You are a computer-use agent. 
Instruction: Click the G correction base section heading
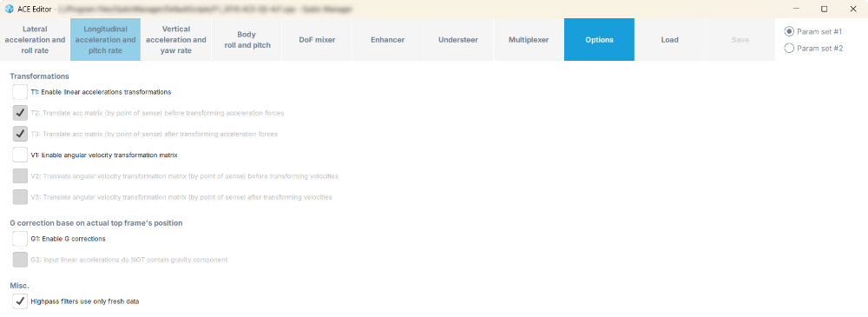coord(96,223)
